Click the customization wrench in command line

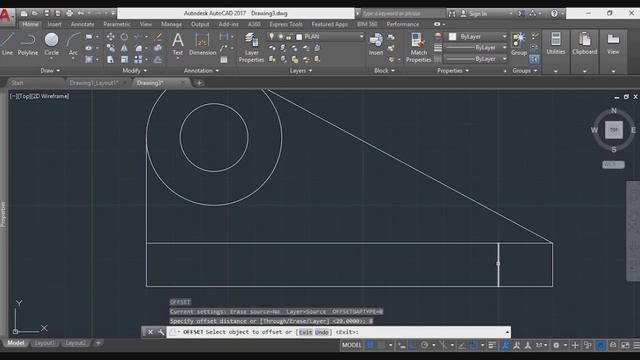161,332
